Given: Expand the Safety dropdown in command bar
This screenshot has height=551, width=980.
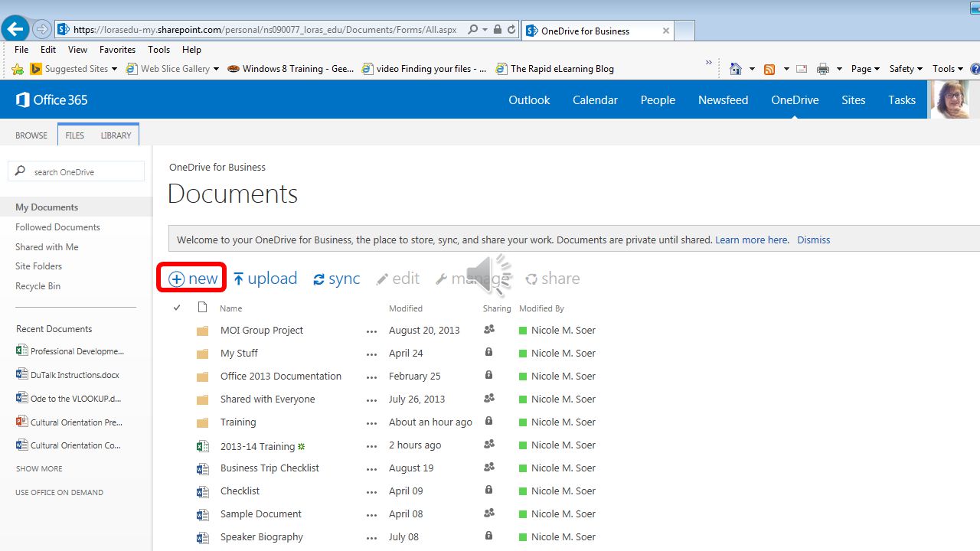Looking at the screenshot, I should pyautogui.click(x=906, y=69).
